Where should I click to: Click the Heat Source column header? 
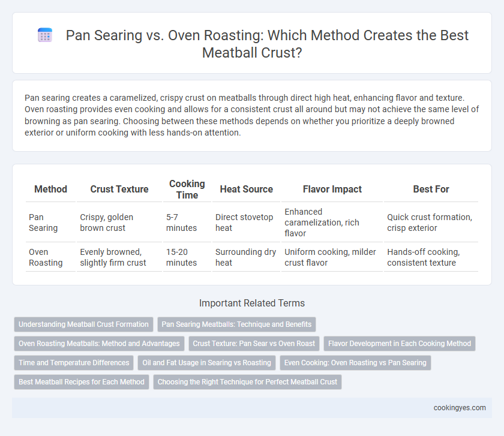(246, 190)
